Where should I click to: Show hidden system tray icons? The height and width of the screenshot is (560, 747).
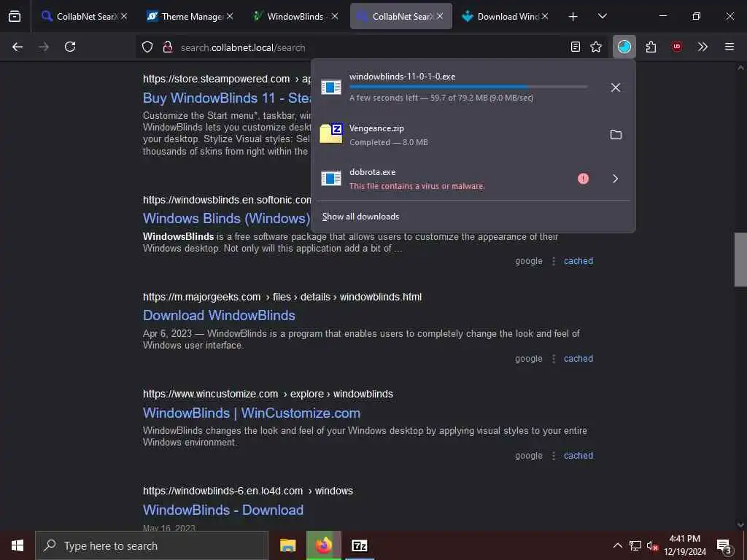617,545
